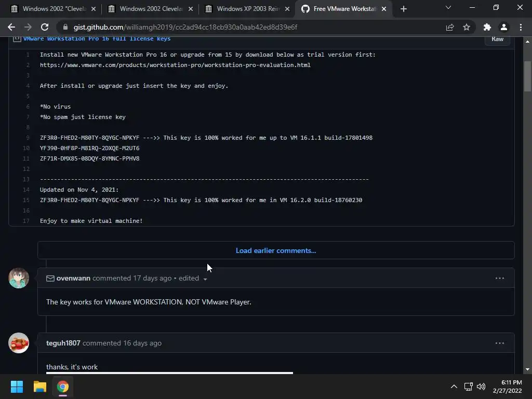Go forward to the next page

click(x=28, y=27)
